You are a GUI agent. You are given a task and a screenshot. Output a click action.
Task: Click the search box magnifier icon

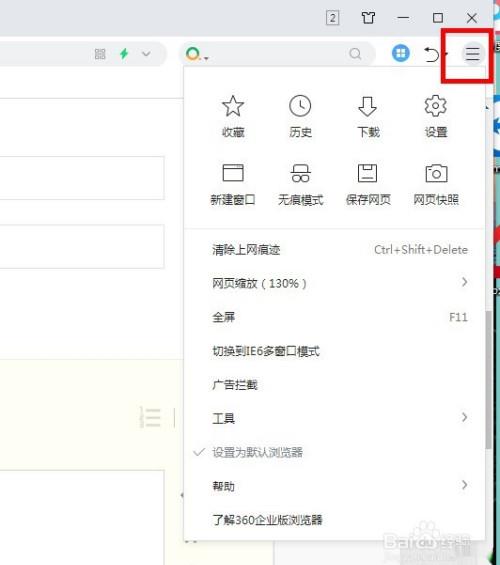coord(355,54)
